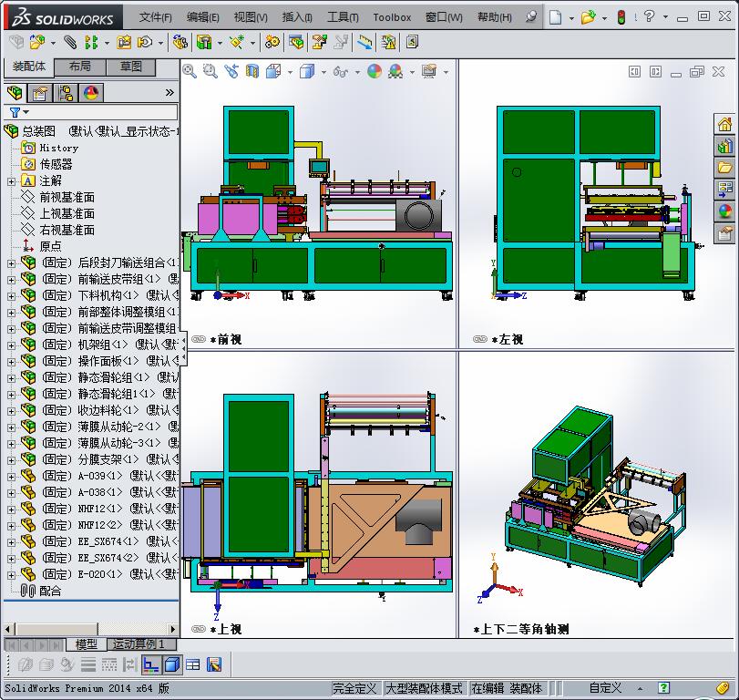Click the status bar help question icon
The image size is (739, 700).
click(x=663, y=688)
